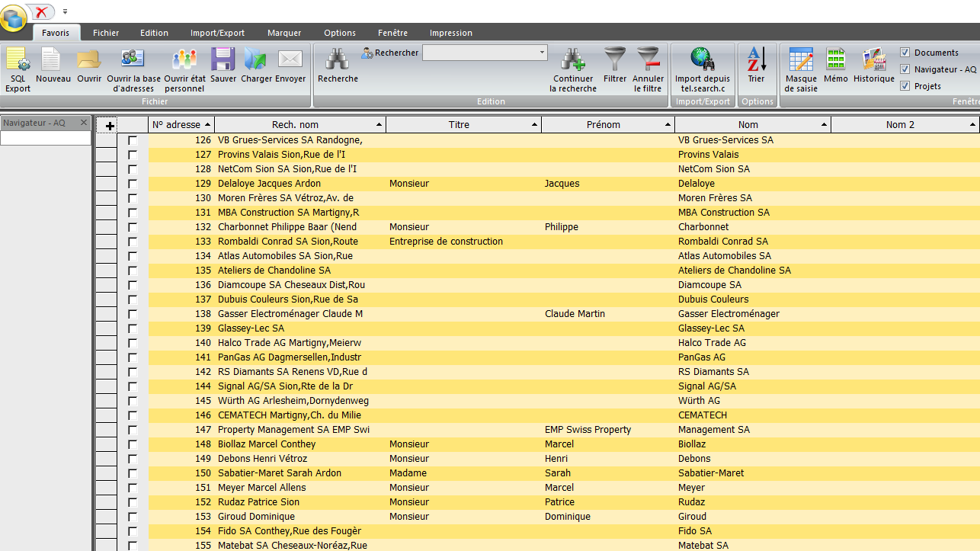Check the row 133 Rombaldi Conrad checkbox
980x551 pixels.
point(133,242)
